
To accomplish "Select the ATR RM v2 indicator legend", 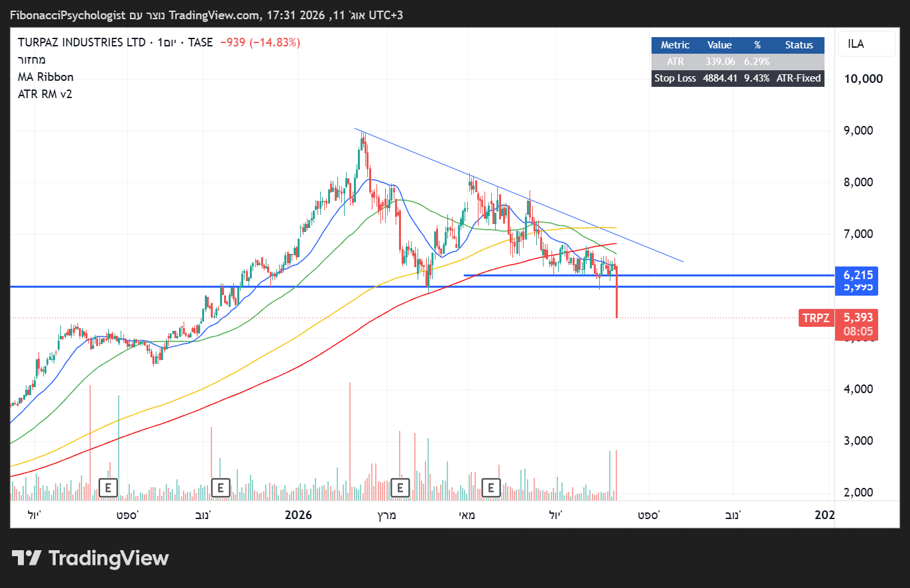I will pos(45,94).
